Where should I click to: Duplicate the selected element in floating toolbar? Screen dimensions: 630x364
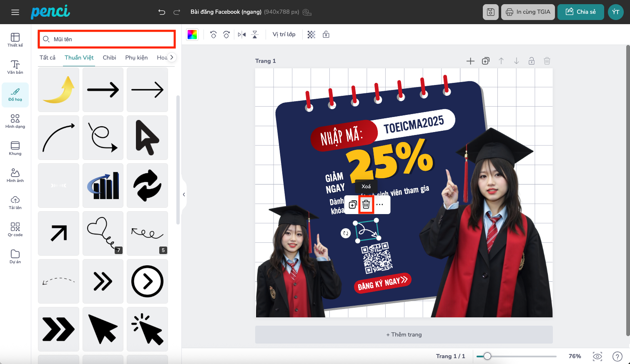(x=353, y=204)
